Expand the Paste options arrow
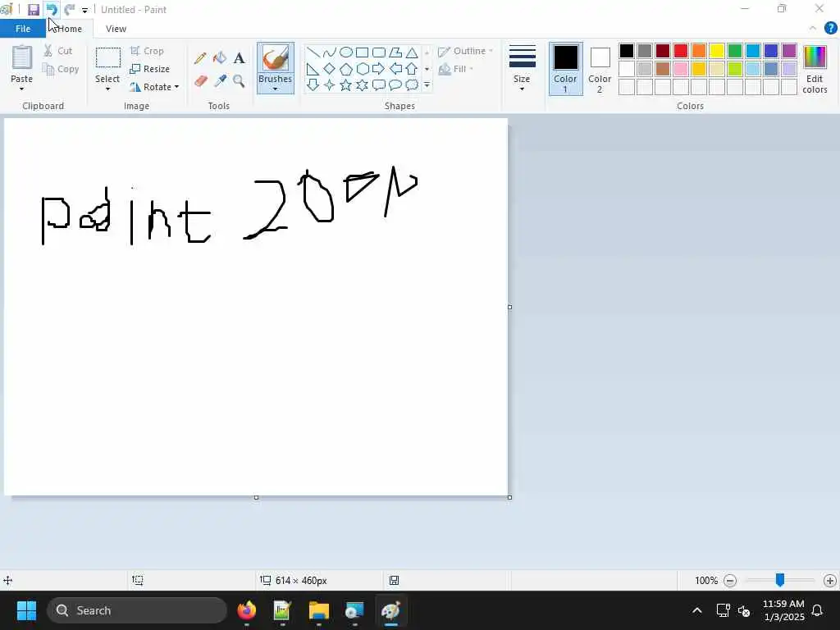 (x=22, y=89)
